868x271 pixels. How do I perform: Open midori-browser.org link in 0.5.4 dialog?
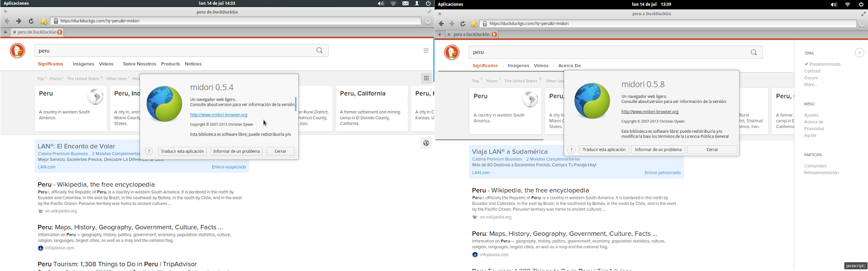(219, 114)
